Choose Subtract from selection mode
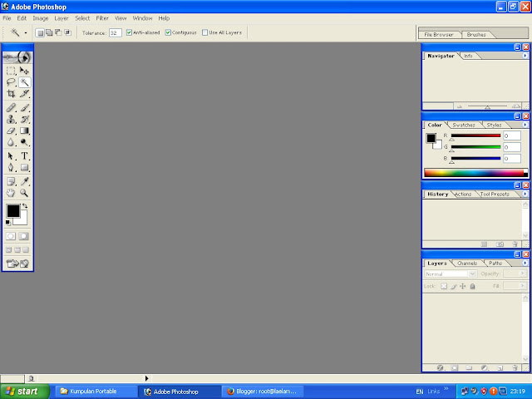The image size is (532, 399). [x=58, y=32]
